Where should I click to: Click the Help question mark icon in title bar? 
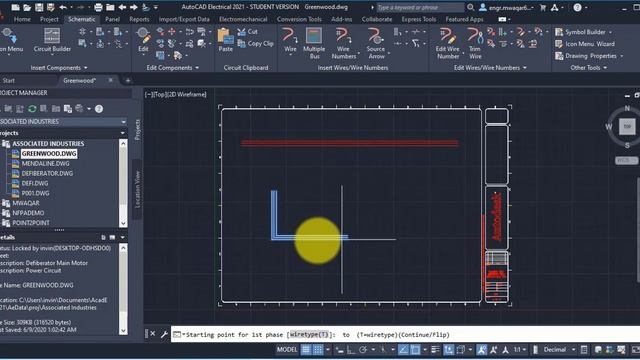577,7
